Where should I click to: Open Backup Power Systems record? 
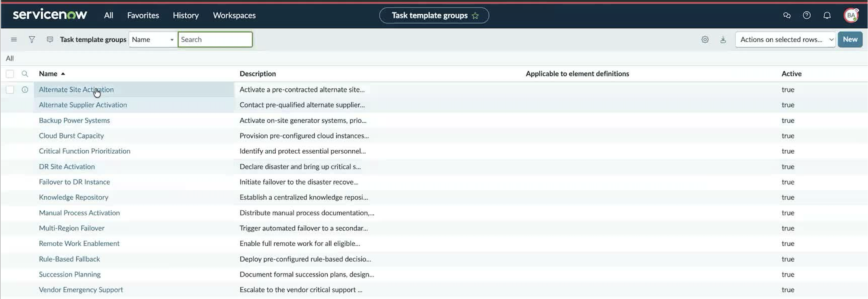(74, 121)
